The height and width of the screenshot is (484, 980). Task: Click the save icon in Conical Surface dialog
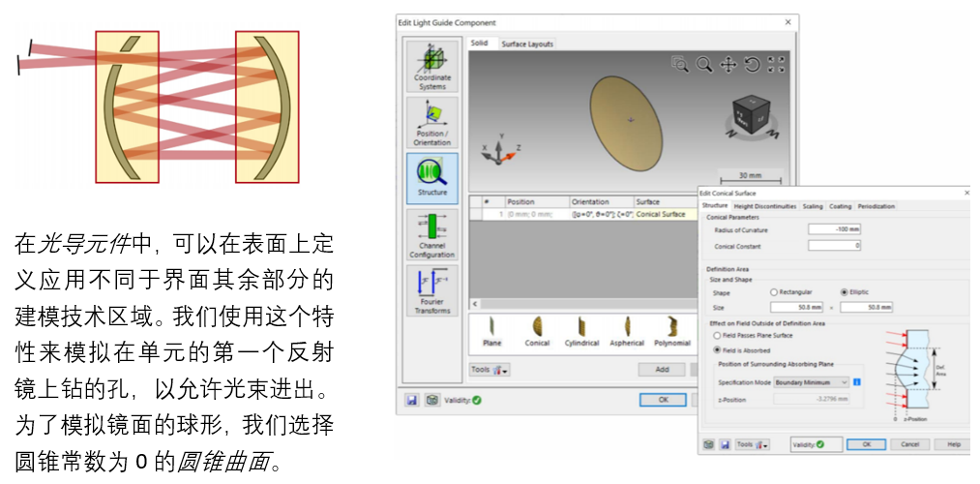725,444
